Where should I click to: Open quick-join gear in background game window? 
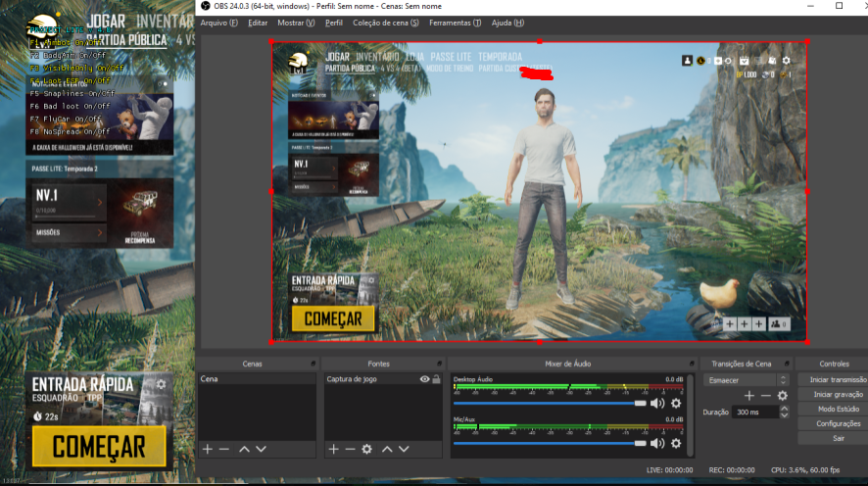point(161,384)
